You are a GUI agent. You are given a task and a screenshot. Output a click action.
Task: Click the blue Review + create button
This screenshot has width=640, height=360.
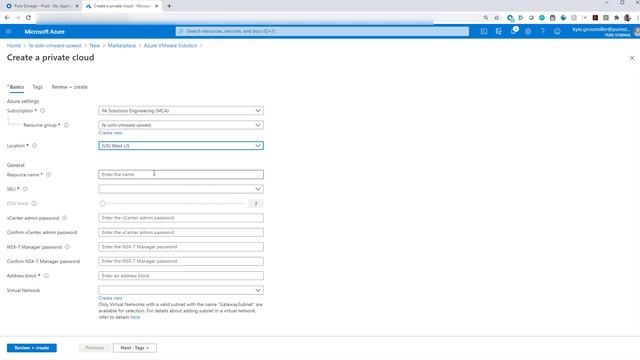[x=32, y=348]
